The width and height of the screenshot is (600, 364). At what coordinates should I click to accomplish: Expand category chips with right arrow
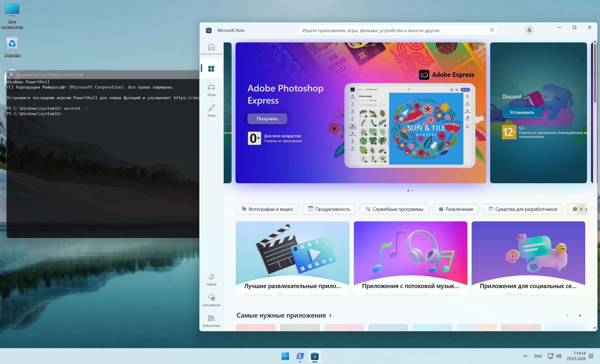581,209
